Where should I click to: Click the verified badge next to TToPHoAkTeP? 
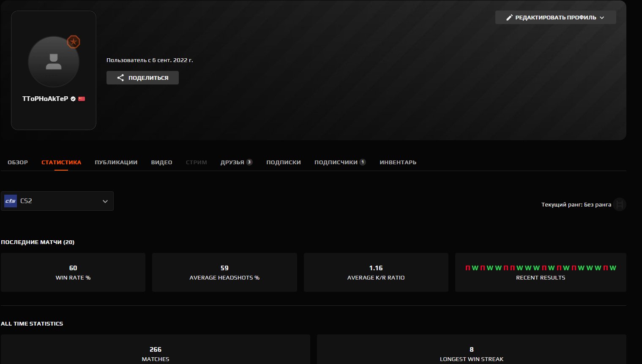73,99
